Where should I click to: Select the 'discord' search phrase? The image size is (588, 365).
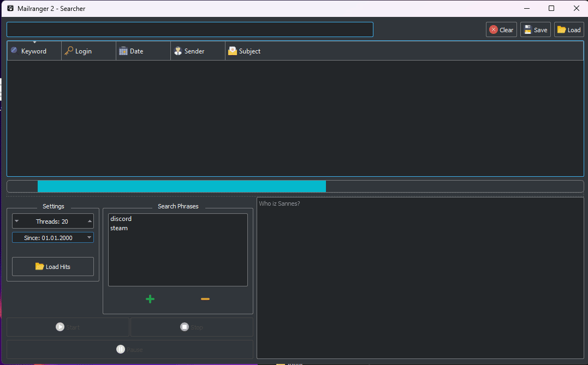pyautogui.click(x=121, y=219)
